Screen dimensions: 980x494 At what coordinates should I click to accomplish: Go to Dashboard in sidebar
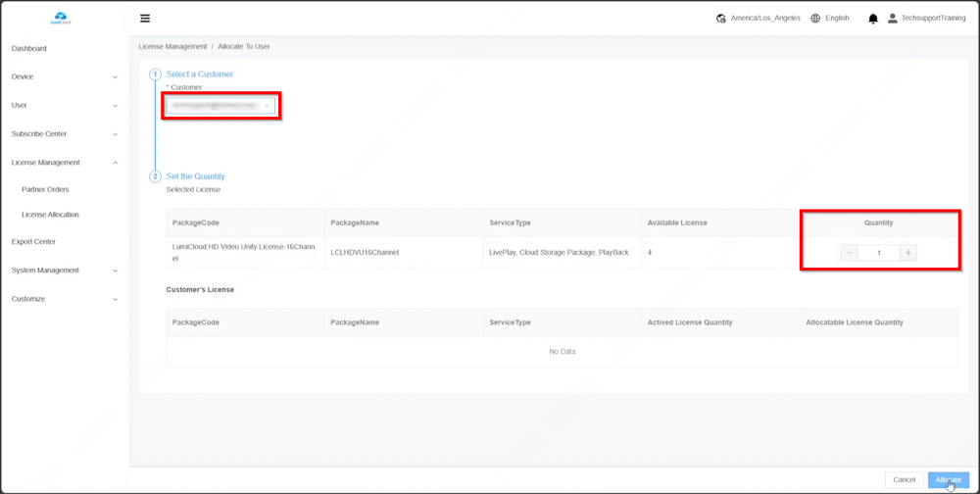(29, 48)
